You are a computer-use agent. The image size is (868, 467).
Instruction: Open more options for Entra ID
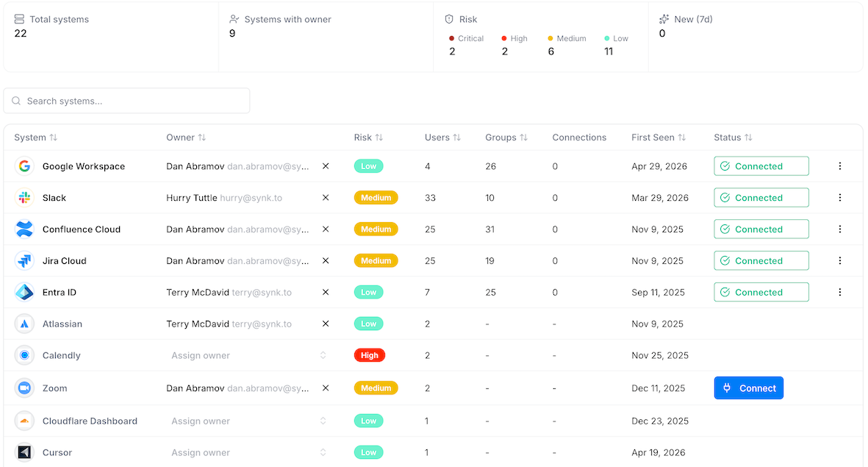coord(840,293)
